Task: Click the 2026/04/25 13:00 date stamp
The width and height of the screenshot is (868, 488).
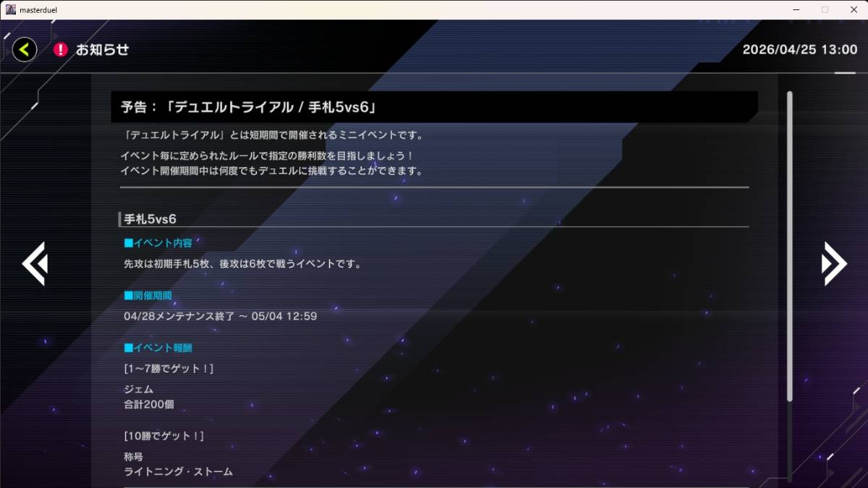Action: (x=799, y=50)
